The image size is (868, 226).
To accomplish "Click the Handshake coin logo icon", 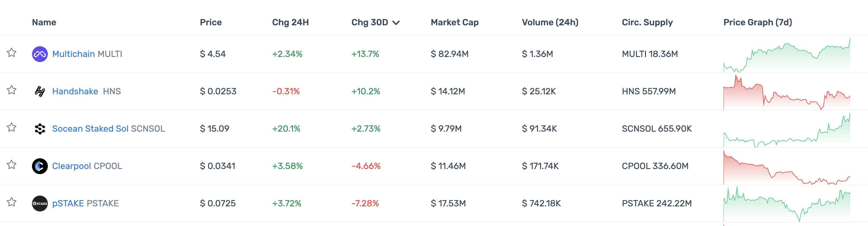I will 40,91.
